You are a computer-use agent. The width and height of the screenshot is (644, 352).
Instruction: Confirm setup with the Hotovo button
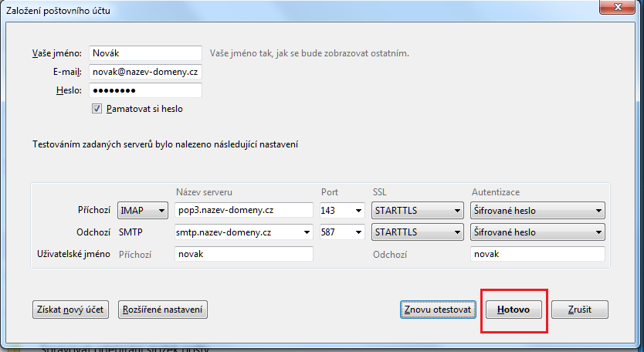(514, 310)
